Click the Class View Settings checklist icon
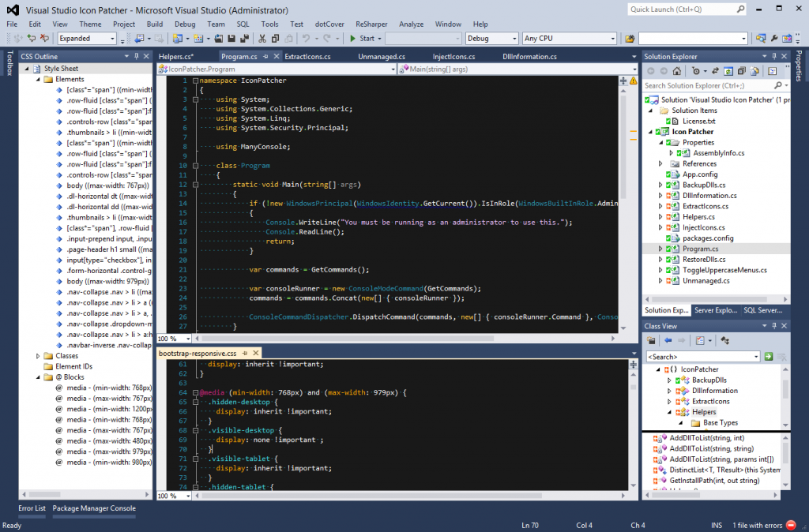Image resolution: width=809 pixels, height=532 pixels. (700, 340)
